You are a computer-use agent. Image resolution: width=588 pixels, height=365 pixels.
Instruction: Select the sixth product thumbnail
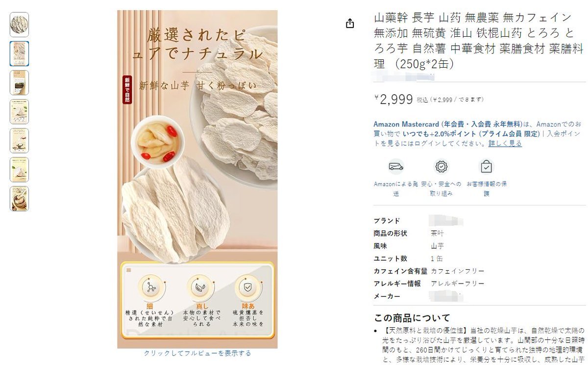click(x=20, y=169)
